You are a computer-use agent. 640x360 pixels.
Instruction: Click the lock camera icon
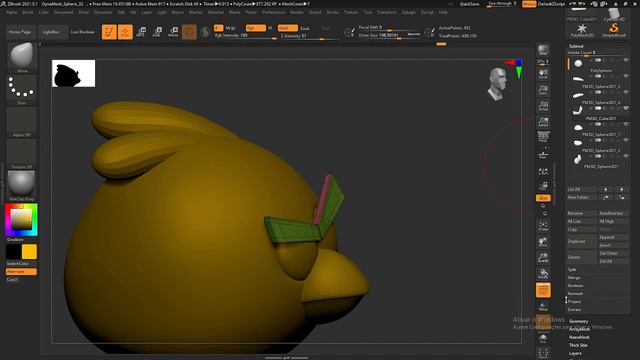tap(543, 186)
